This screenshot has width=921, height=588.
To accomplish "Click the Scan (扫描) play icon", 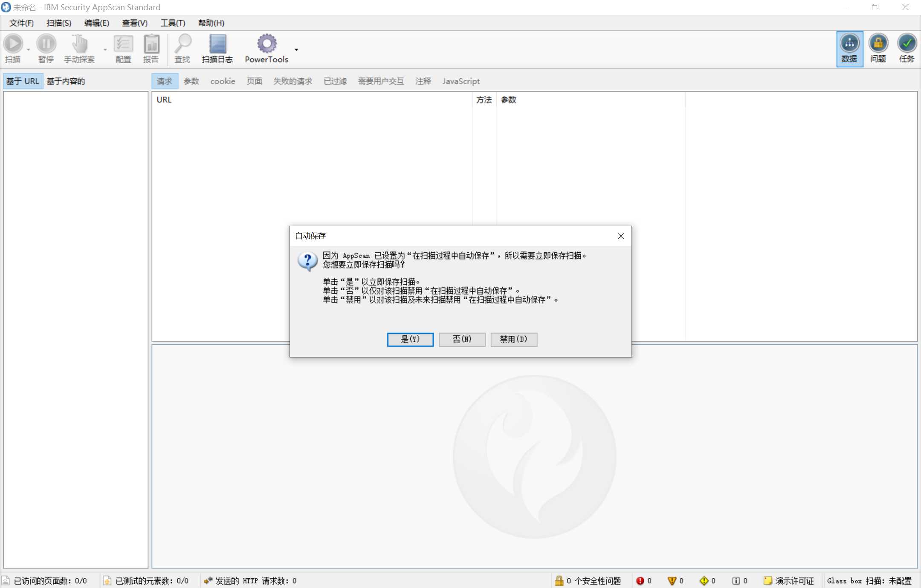I will point(13,43).
